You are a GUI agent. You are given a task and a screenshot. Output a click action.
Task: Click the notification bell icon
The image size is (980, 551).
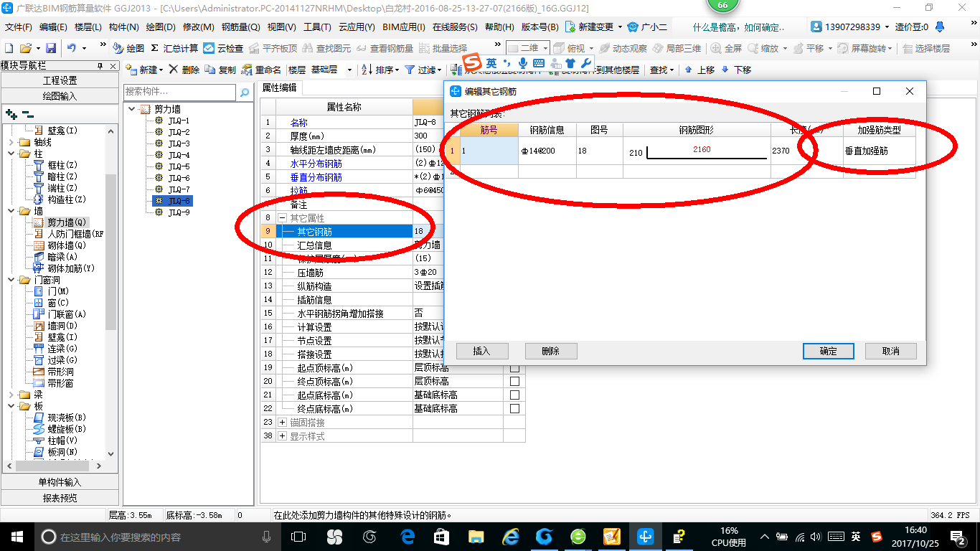point(938,27)
